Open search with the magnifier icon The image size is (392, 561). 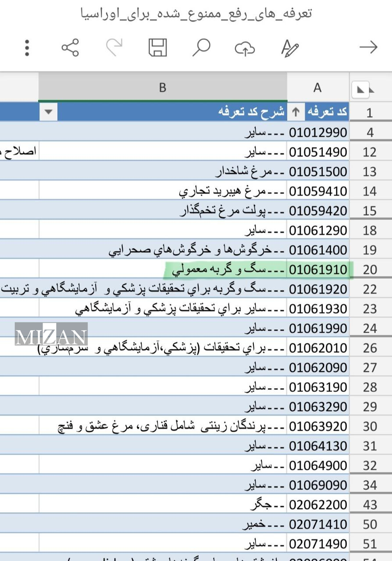tap(201, 47)
